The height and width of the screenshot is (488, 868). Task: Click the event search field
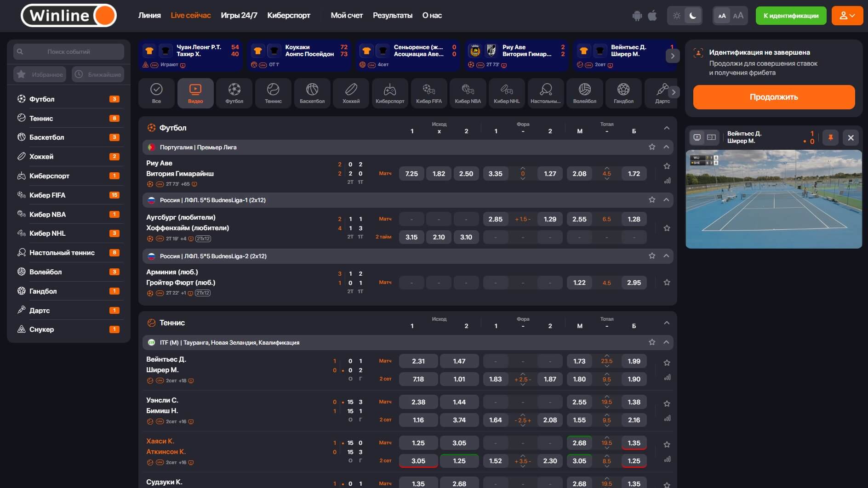click(x=69, y=51)
